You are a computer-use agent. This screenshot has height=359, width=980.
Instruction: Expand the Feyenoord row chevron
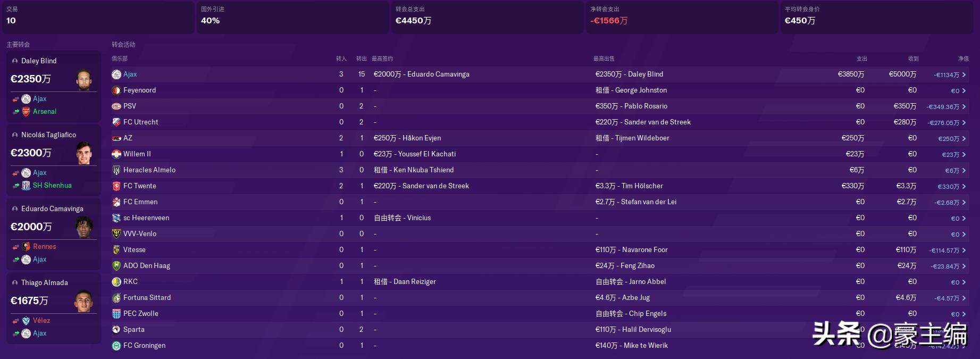(x=964, y=91)
